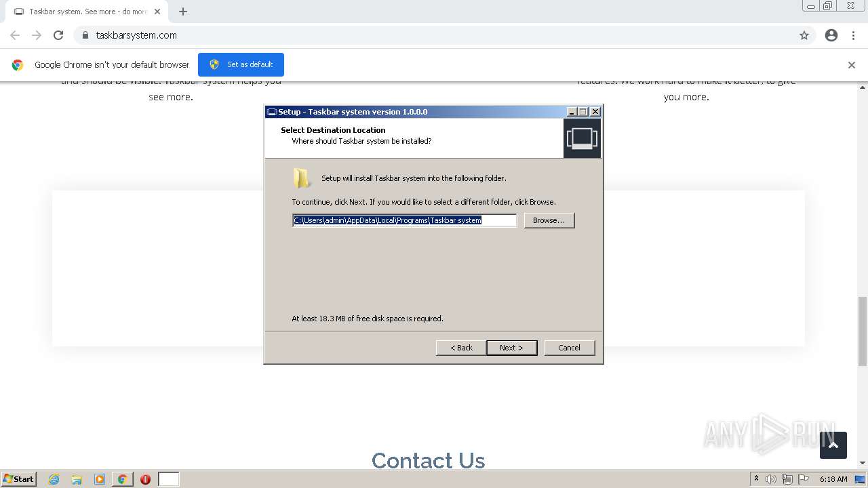Image resolution: width=868 pixels, height=488 pixels.
Task: Open the Browse folder dialog
Action: (549, 220)
